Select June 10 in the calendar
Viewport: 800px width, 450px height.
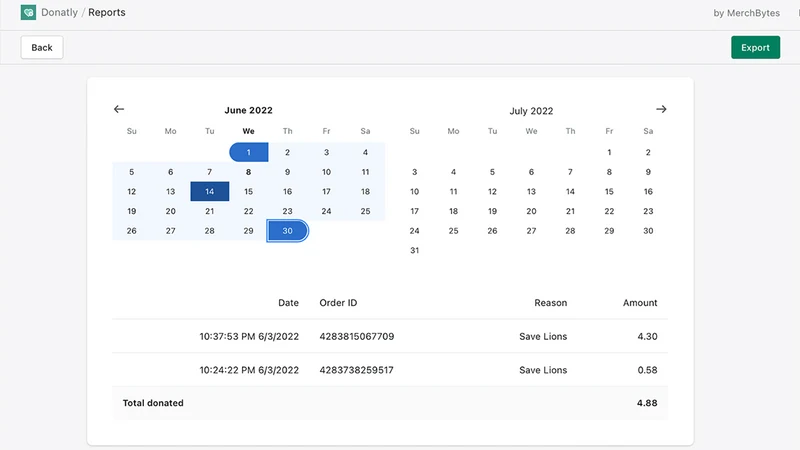[x=327, y=172]
